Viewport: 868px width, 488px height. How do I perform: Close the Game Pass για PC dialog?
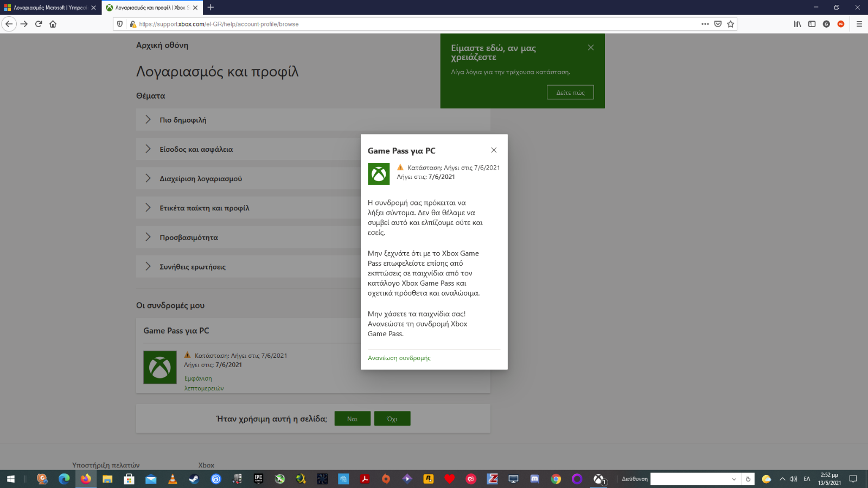pyautogui.click(x=494, y=150)
